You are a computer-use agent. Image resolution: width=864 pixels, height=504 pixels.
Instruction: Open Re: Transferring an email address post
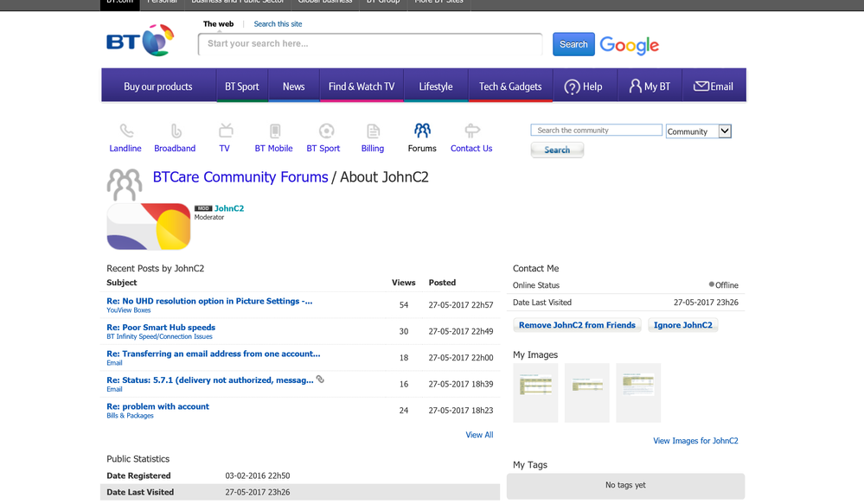click(x=214, y=354)
